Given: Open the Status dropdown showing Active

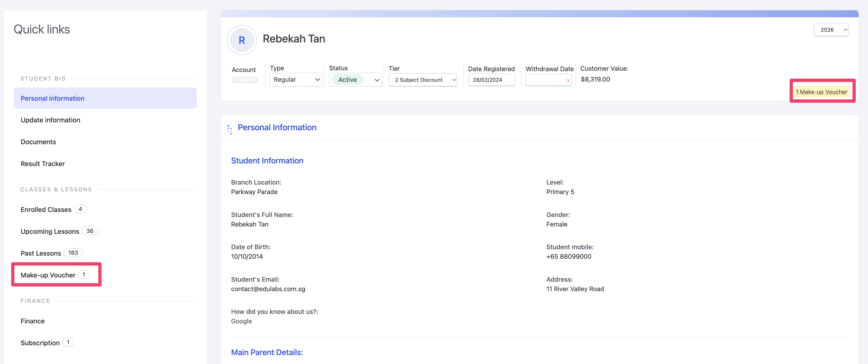Looking at the screenshot, I should 355,80.
